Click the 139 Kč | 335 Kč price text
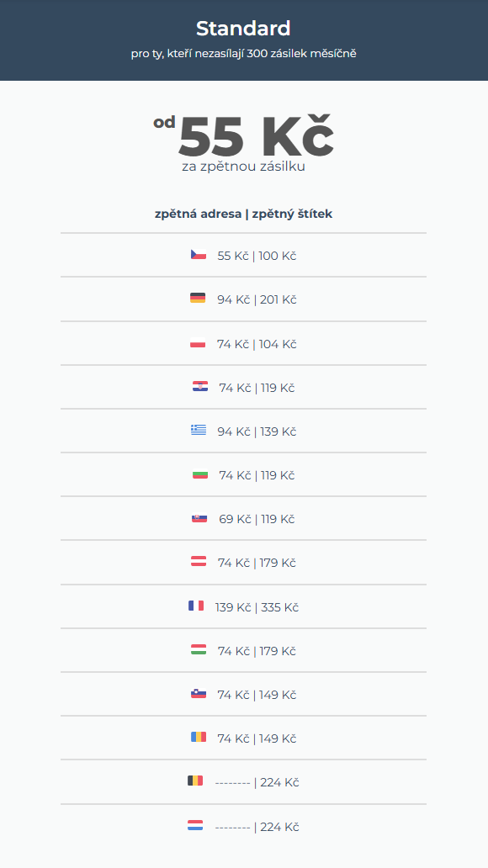The width and height of the screenshot is (488, 868). [257, 607]
